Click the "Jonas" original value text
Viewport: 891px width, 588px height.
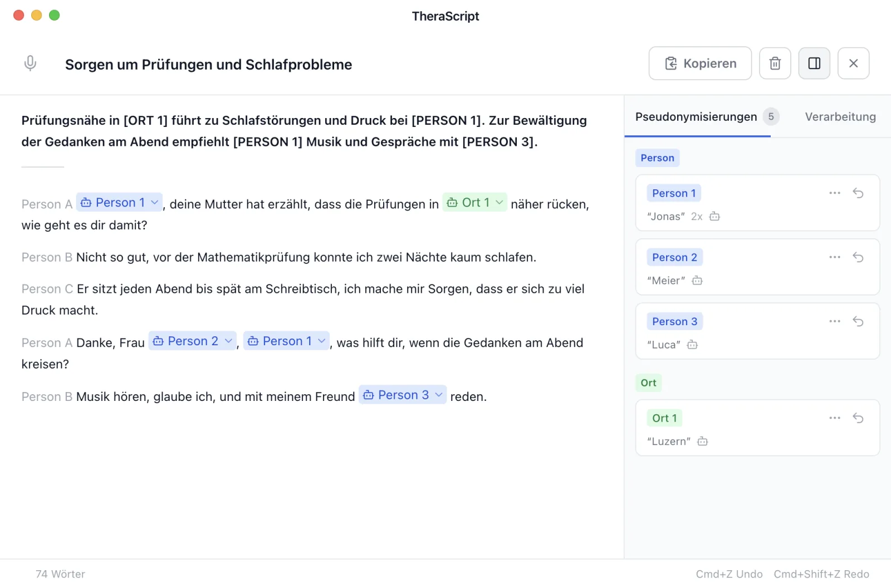coord(666,217)
